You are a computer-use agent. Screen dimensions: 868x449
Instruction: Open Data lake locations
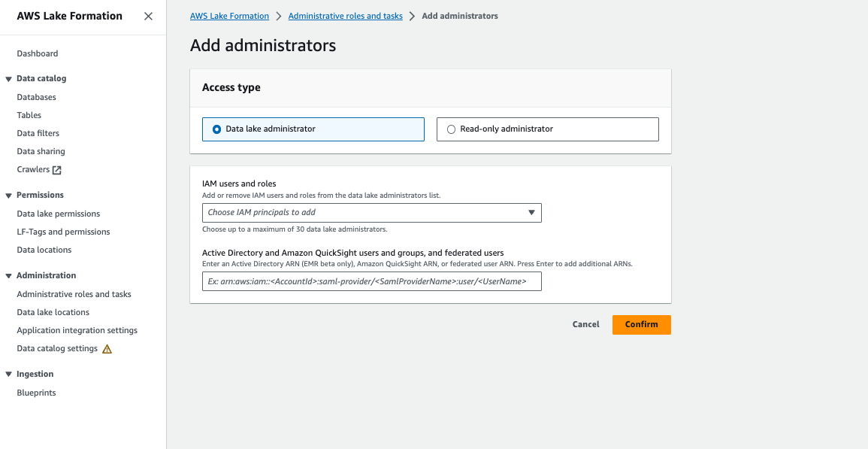tap(53, 312)
